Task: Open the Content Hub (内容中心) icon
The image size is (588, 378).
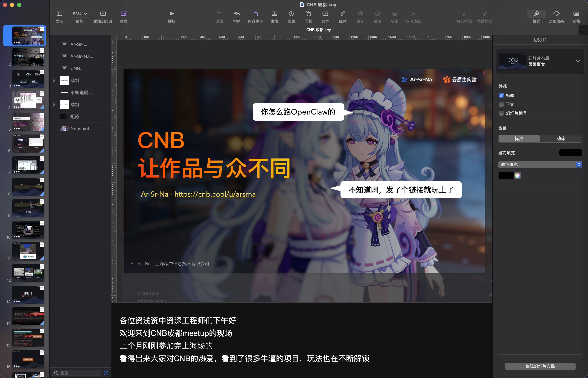Action: pyautogui.click(x=255, y=13)
